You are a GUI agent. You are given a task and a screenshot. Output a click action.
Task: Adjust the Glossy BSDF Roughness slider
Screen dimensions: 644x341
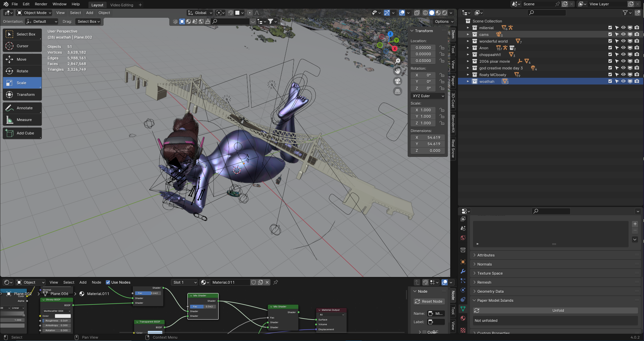click(x=57, y=321)
